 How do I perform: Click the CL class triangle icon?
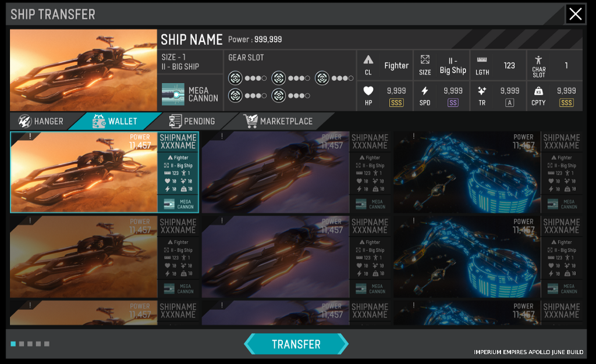(368, 59)
